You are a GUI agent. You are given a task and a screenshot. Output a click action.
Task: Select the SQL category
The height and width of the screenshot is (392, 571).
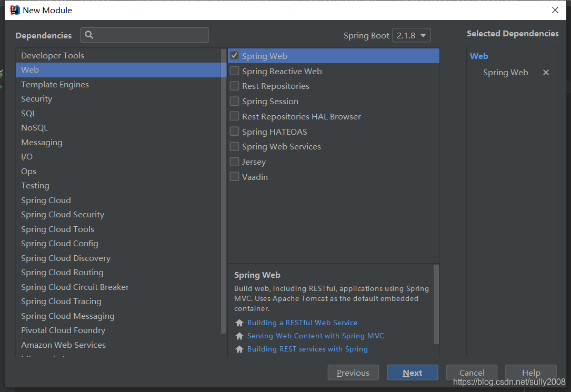click(x=119, y=113)
